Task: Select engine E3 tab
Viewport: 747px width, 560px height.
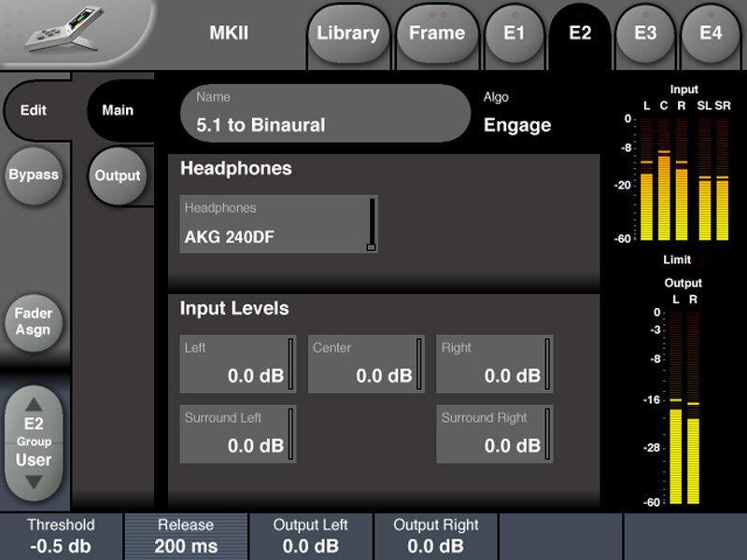Action: click(645, 34)
